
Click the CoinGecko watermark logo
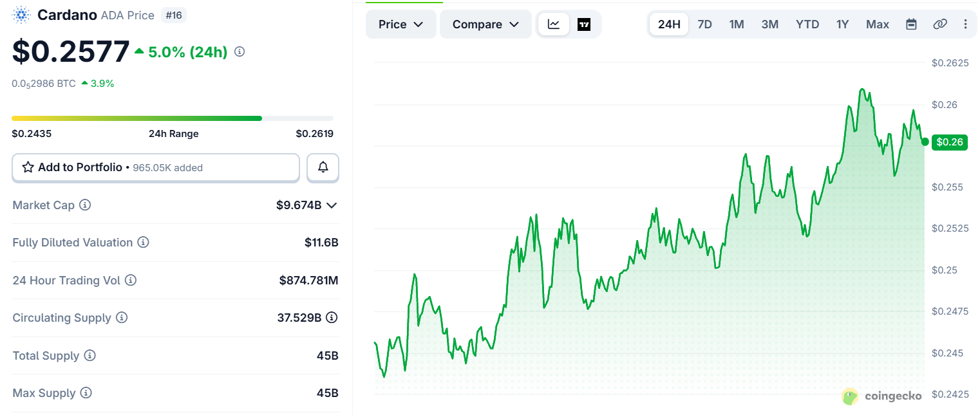[x=881, y=396]
